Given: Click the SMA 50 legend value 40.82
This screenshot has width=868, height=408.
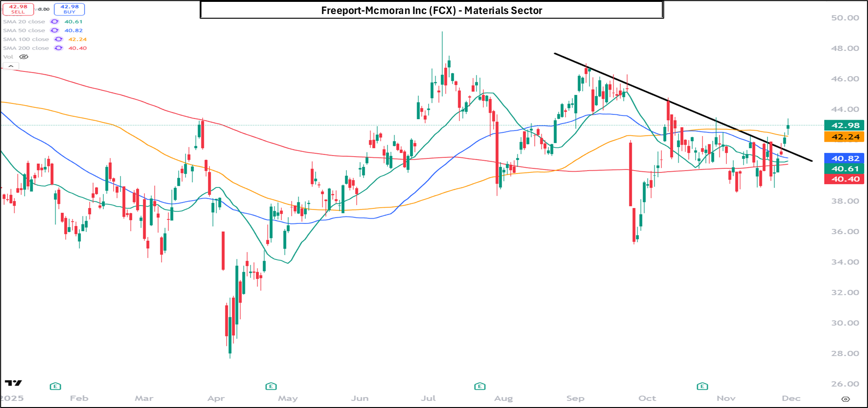Looking at the screenshot, I should pos(73,30).
